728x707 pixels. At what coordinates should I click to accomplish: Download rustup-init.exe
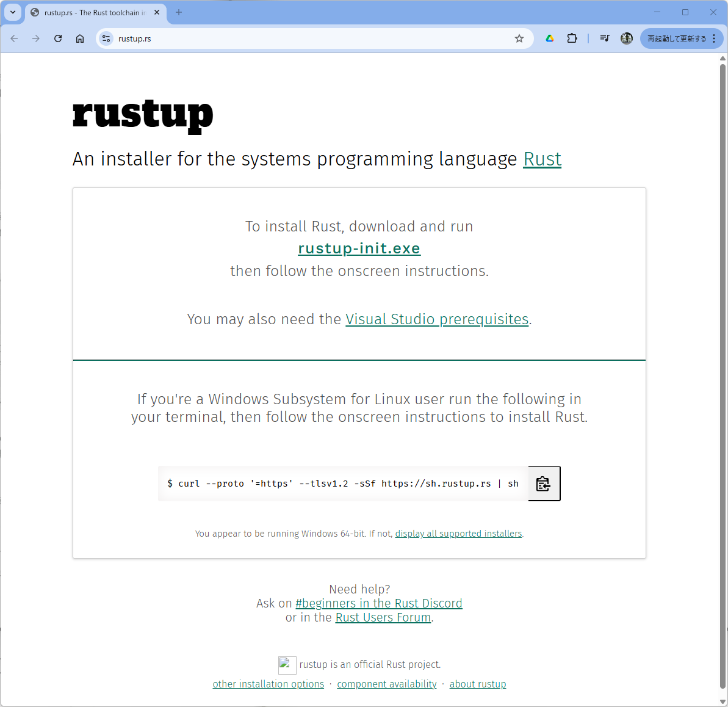pos(359,248)
